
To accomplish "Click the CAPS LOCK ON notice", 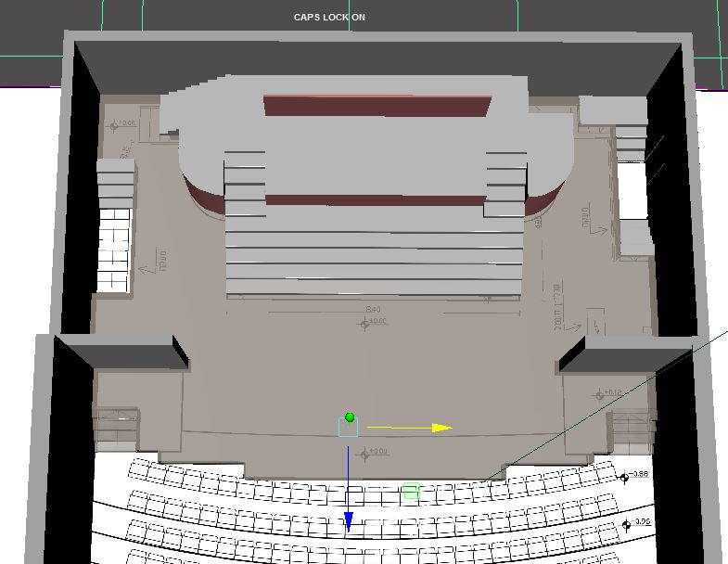I will [x=329, y=18].
